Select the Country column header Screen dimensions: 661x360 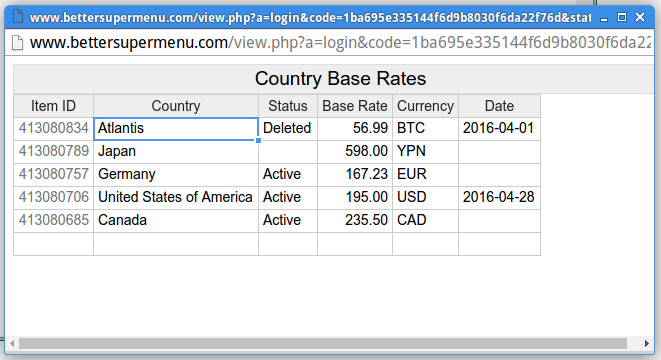[176, 106]
